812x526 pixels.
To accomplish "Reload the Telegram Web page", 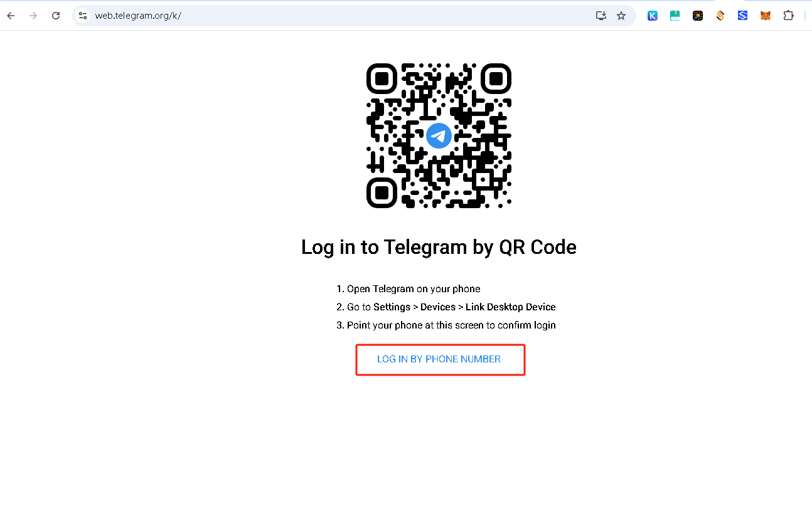I will [56, 16].
